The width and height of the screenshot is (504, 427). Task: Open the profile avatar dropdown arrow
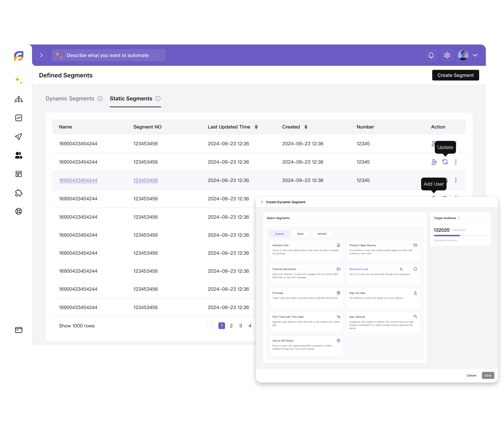tap(475, 55)
